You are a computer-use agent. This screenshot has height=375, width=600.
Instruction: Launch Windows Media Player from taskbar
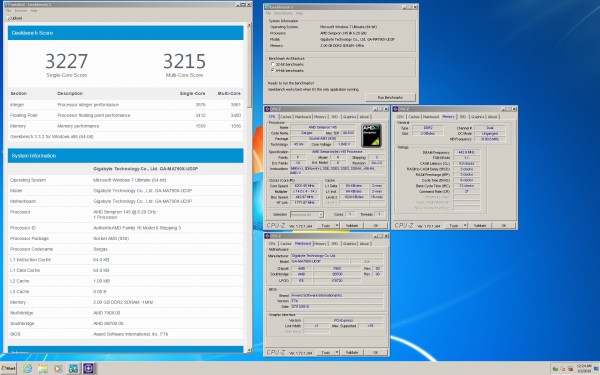click(x=58, y=368)
